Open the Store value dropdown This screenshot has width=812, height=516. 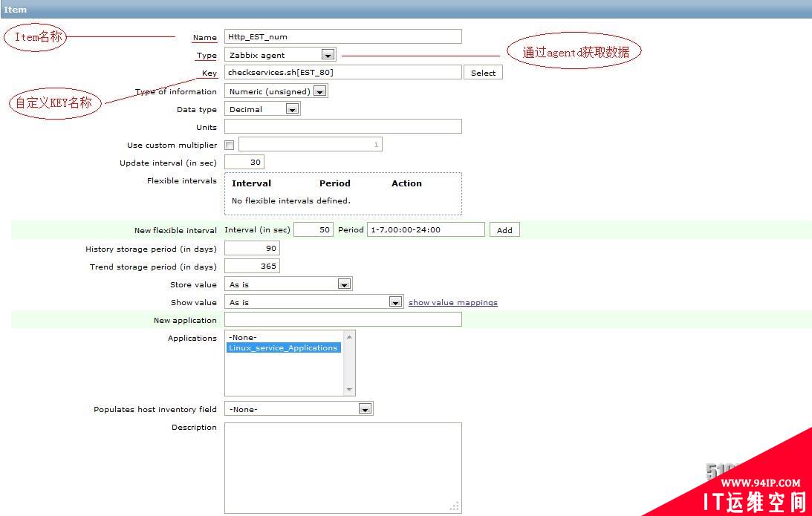coord(288,284)
